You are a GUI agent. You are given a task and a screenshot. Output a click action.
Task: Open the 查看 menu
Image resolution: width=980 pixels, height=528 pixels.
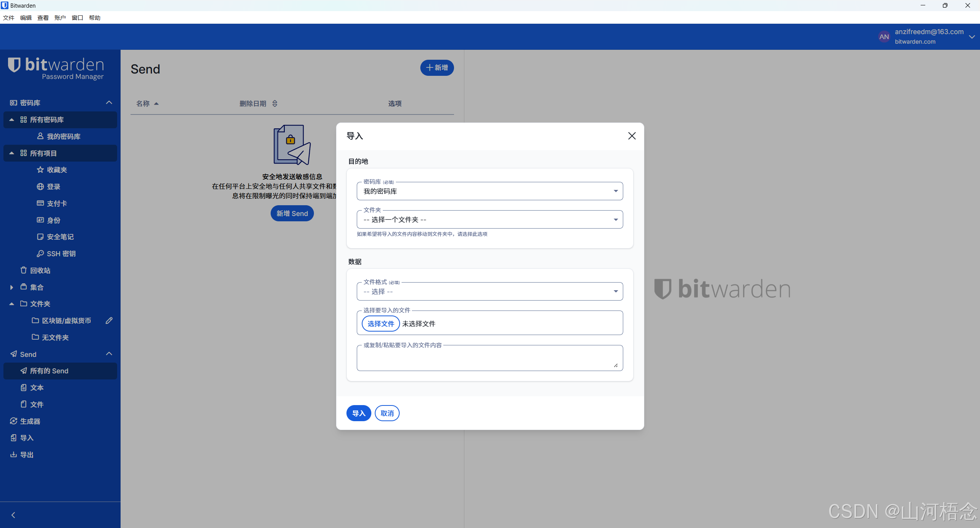pos(43,18)
